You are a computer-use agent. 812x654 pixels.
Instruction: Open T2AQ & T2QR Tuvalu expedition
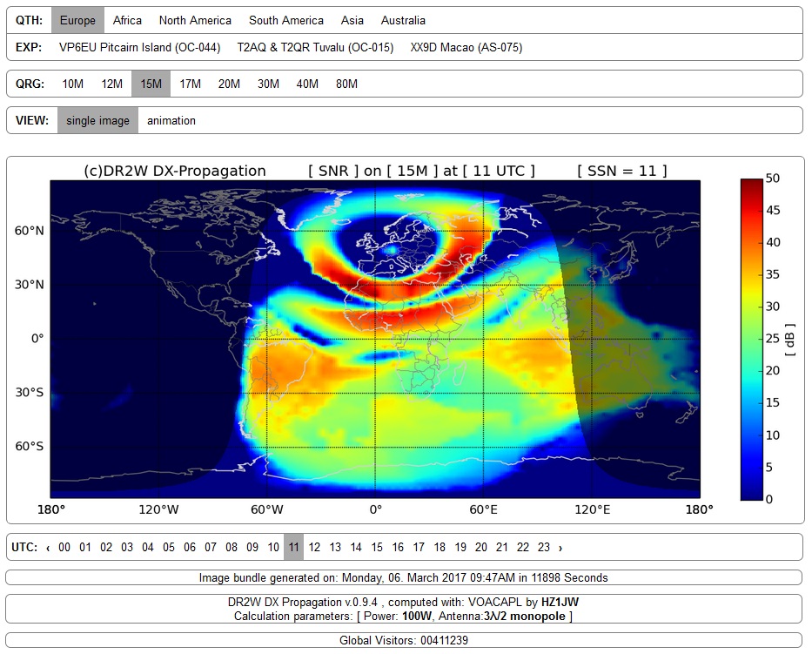[x=315, y=47]
